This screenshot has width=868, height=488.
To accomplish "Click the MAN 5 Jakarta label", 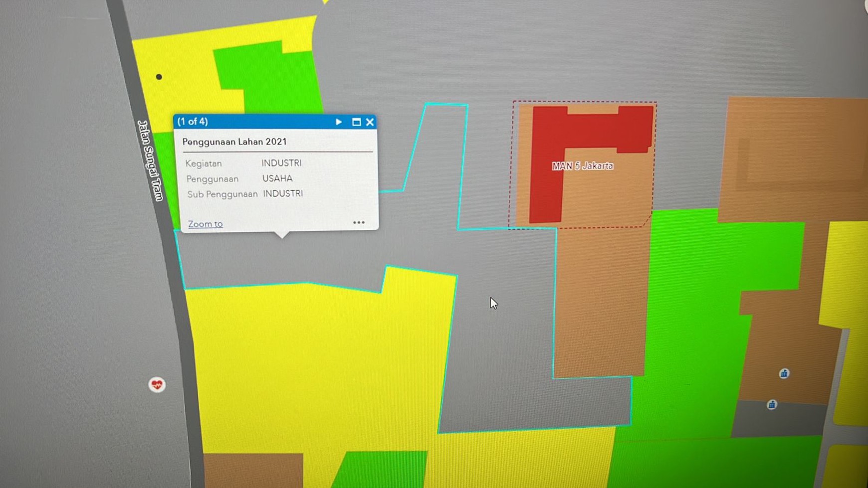I will [582, 166].
